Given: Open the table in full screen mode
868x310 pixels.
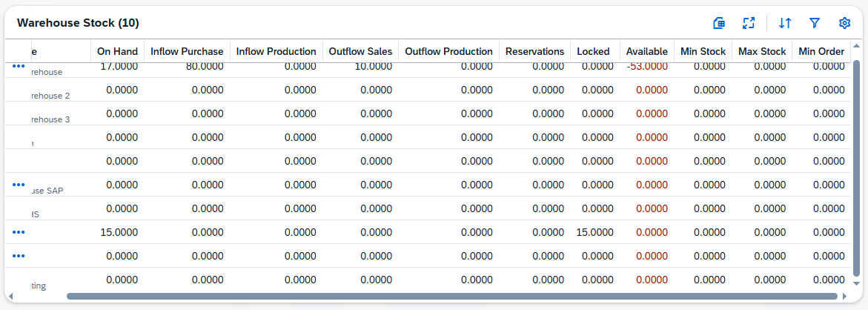Looking at the screenshot, I should [x=749, y=23].
